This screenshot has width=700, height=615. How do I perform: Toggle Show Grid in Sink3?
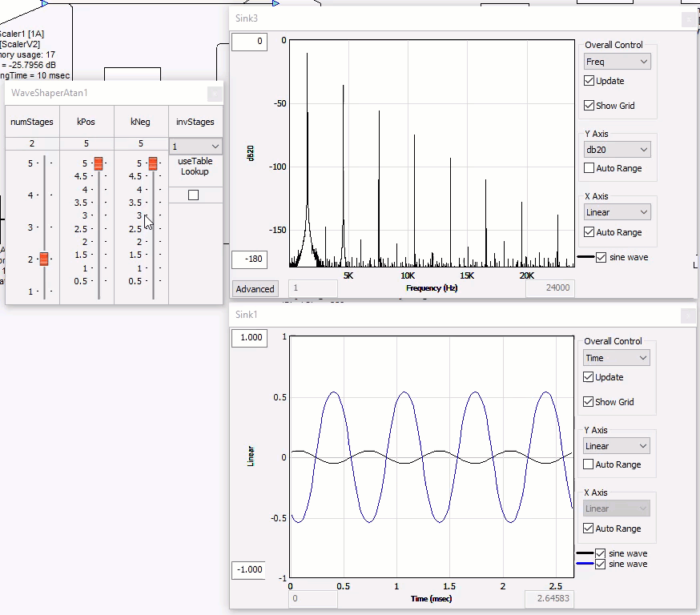coord(589,106)
